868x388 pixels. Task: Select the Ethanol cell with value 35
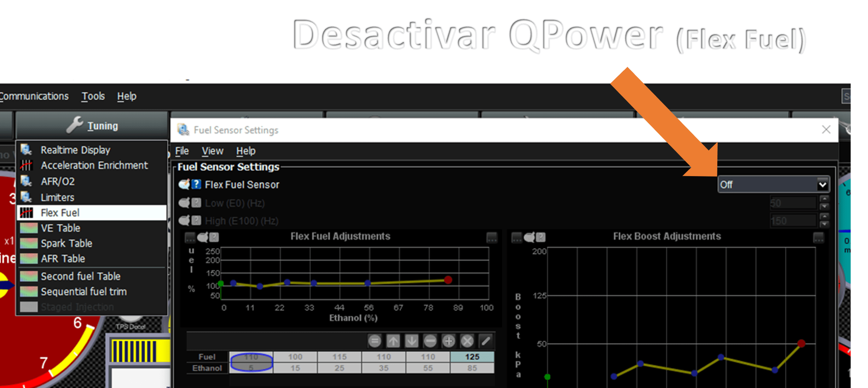click(384, 368)
